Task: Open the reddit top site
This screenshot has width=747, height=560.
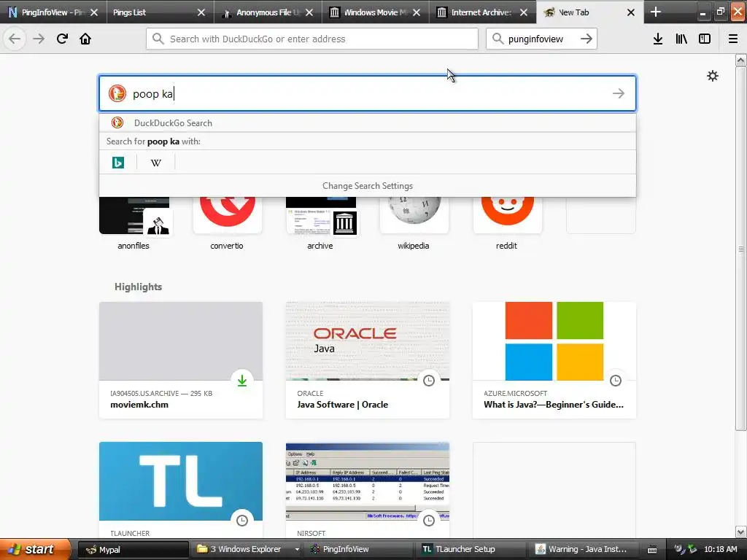Action: click(507, 224)
